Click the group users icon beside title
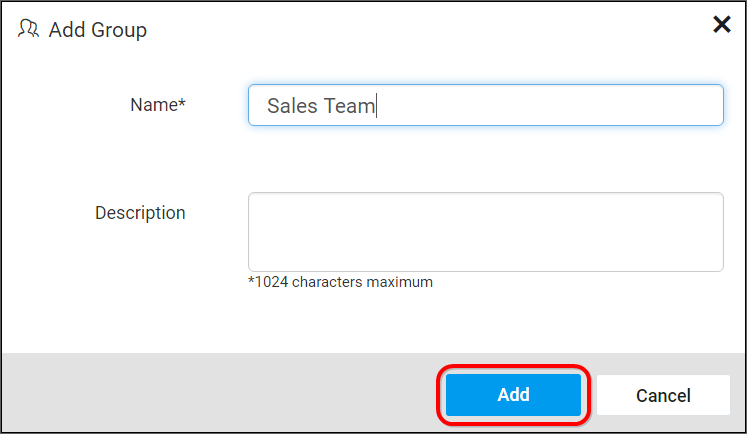The height and width of the screenshot is (434, 747). click(28, 29)
